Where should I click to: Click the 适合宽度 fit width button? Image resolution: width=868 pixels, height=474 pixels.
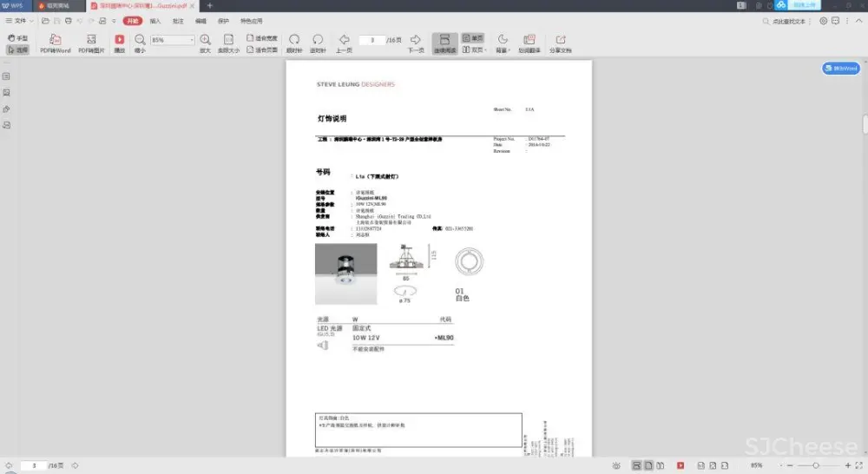[x=262, y=38]
